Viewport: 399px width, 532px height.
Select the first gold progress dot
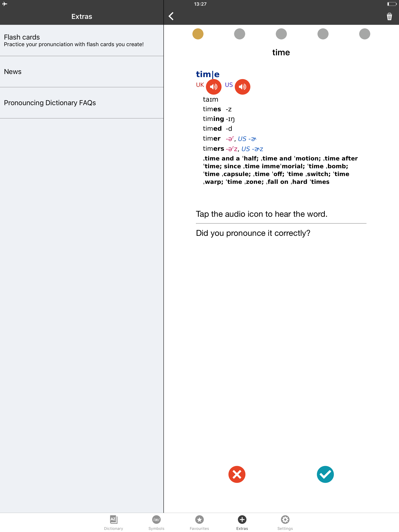(x=198, y=34)
